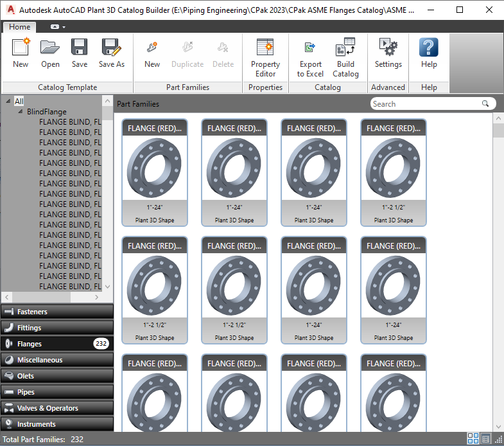Screen dimensions: 504x446
Task: Collapse the All tree node
Action: pos(8,102)
